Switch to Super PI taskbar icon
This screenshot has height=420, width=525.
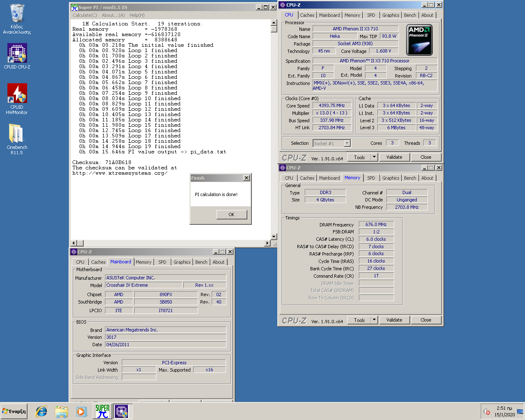[x=102, y=411]
